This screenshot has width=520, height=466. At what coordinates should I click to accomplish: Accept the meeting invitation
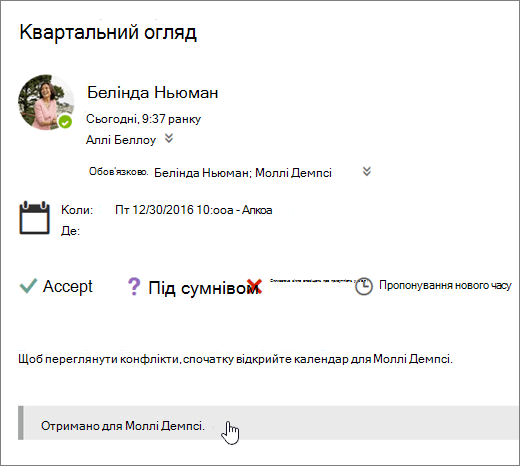pyautogui.click(x=67, y=286)
